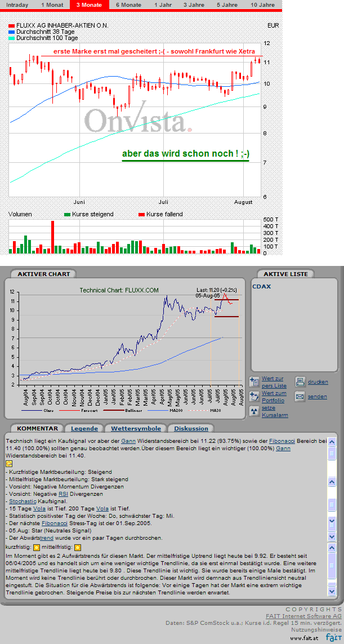Click the mittelfristig weather symbol icon

point(77,547)
